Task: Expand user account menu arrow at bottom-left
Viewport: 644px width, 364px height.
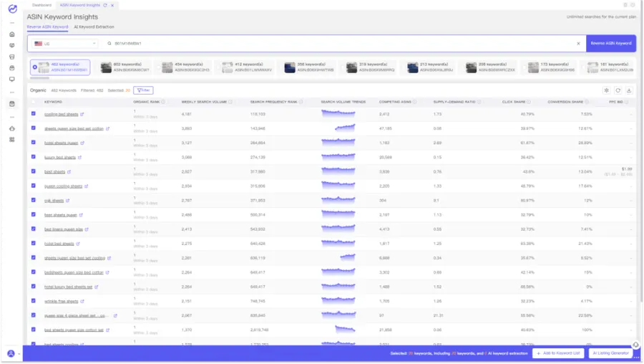Action: click(19, 354)
